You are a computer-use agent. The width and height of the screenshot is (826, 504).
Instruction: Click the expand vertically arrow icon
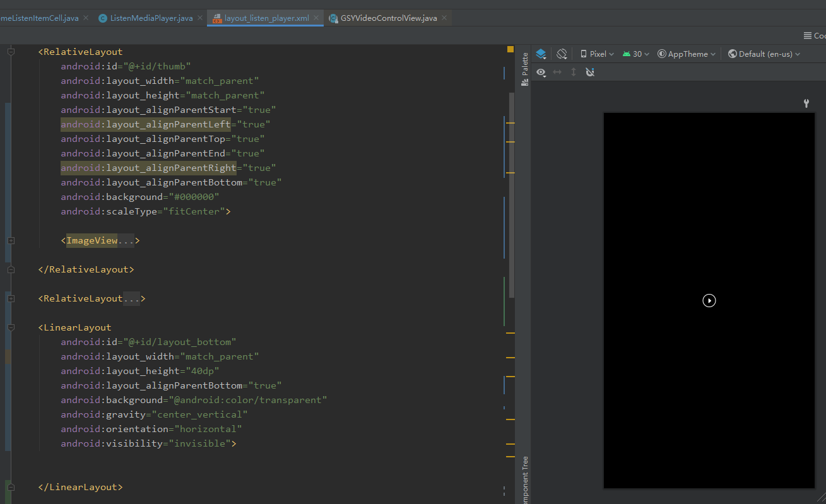coord(574,73)
